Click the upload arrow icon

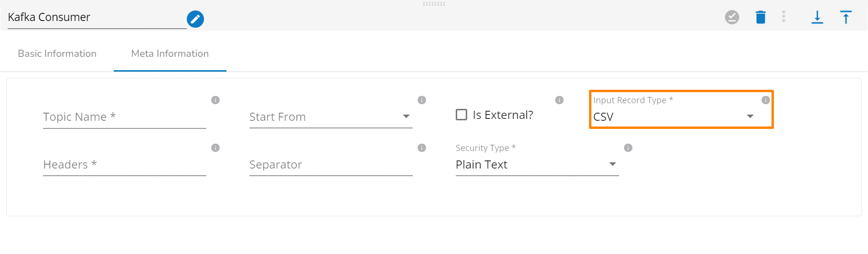point(846,17)
